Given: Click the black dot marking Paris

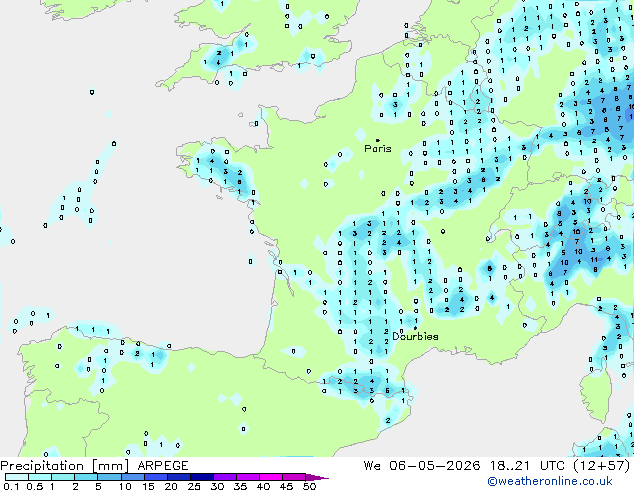Looking at the screenshot, I should pyautogui.click(x=378, y=140).
